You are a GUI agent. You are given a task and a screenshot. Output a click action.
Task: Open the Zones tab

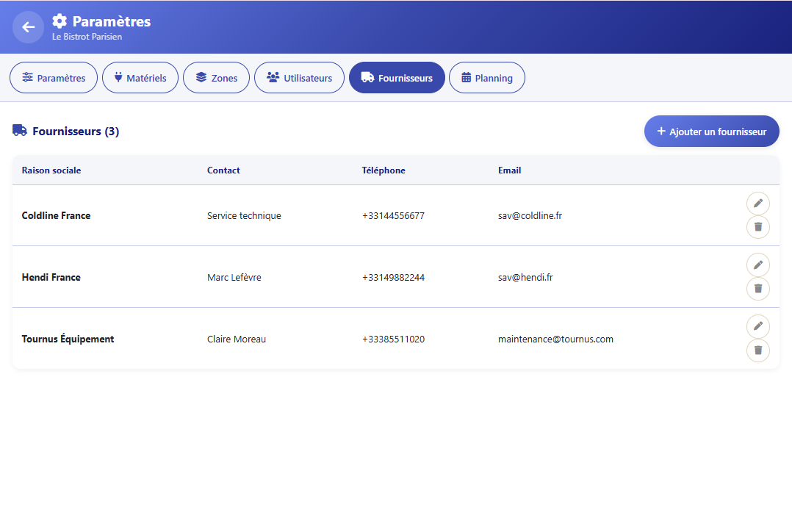point(216,78)
